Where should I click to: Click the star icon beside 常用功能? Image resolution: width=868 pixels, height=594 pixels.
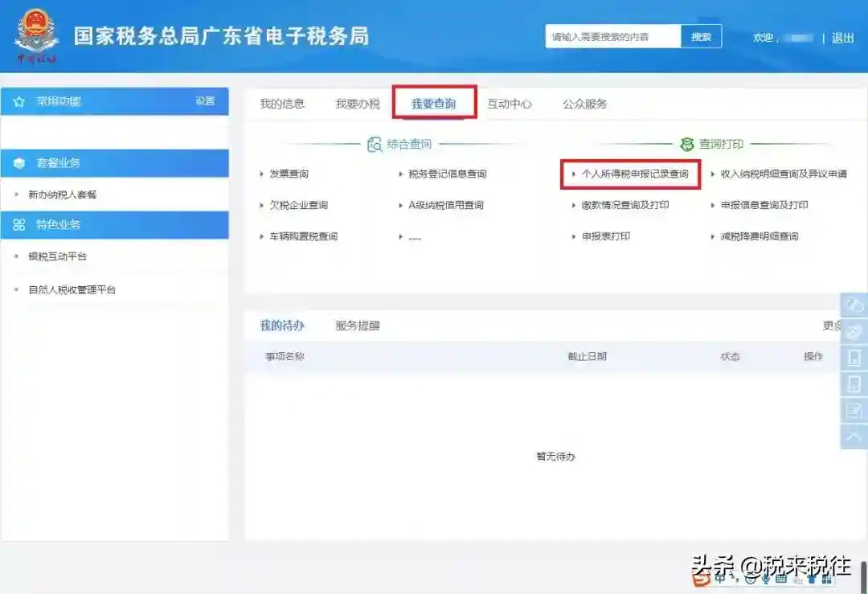pyautogui.click(x=19, y=101)
